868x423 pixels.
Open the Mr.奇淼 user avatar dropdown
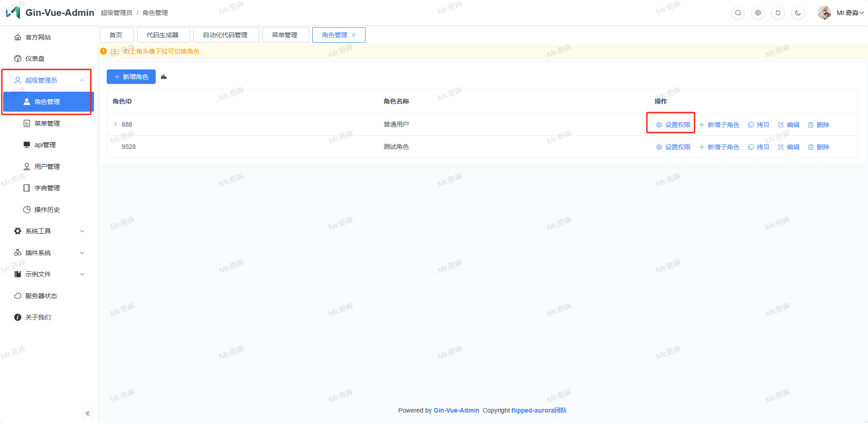point(840,13)
